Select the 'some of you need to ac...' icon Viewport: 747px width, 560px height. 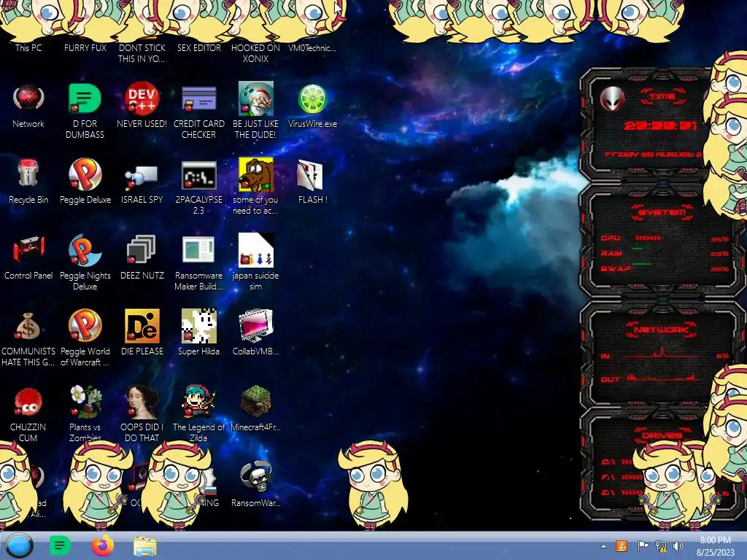[x=256, y=174]
